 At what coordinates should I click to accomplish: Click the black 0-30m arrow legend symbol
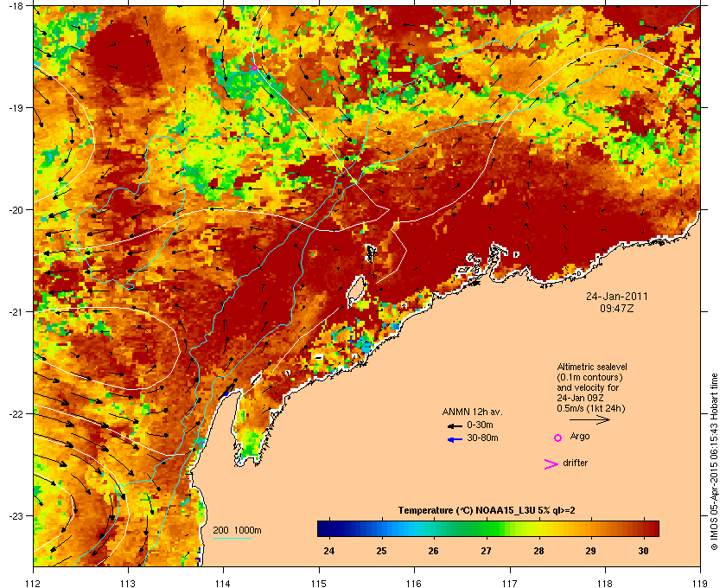point(455,425)
